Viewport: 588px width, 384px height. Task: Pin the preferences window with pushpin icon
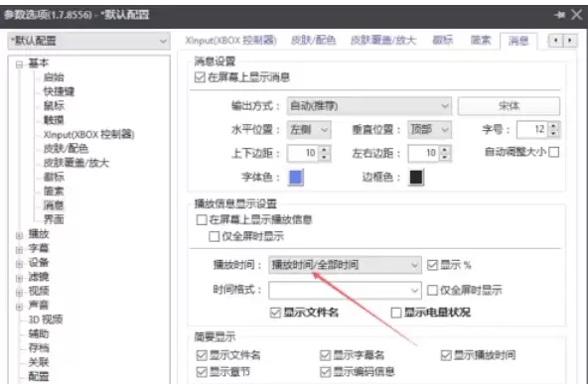tap(560, 15)
